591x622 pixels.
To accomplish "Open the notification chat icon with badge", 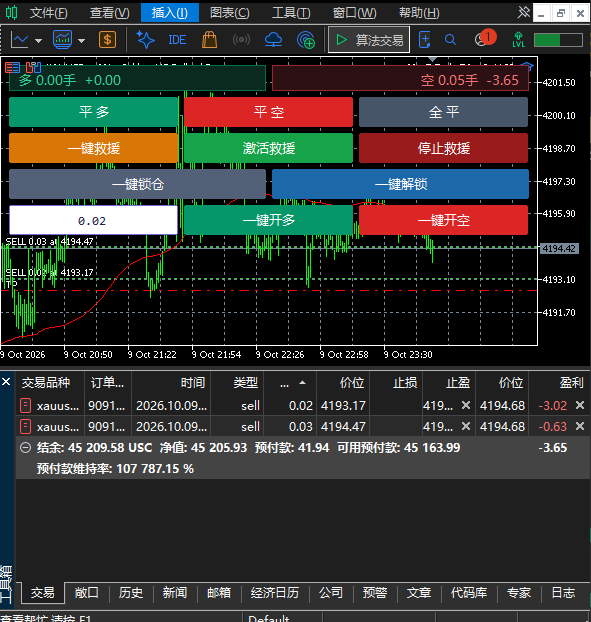I will point(484,39).
